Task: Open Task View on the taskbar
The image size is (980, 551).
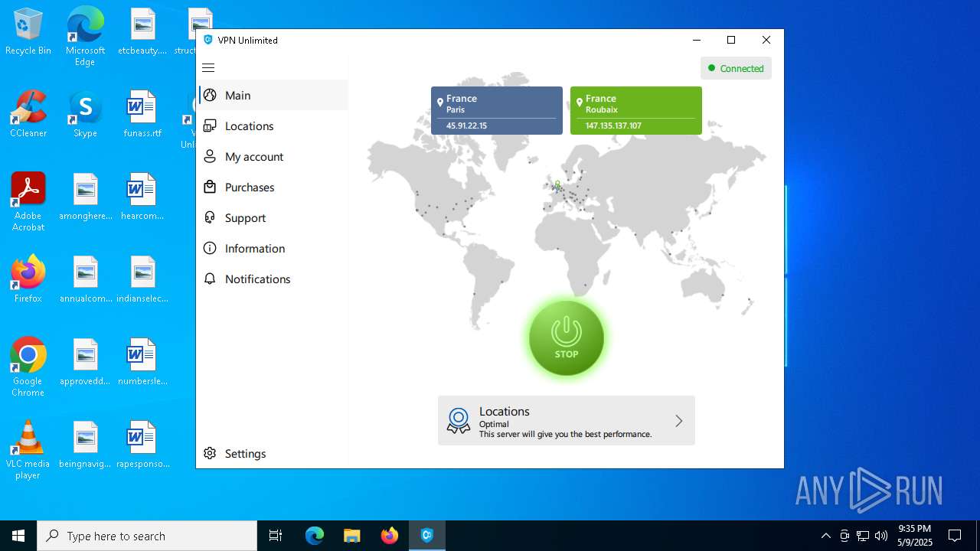Action: [x=276, y=536]
